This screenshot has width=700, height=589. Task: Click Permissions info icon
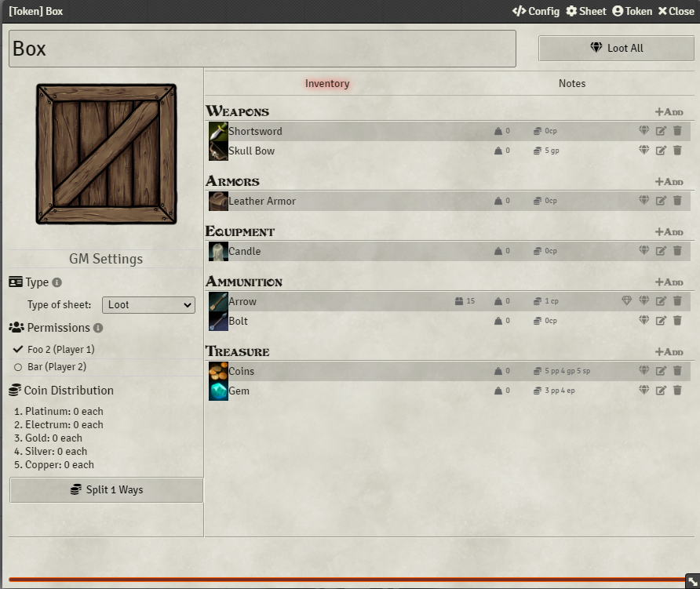pyautogui.click(x=98, y=328)
